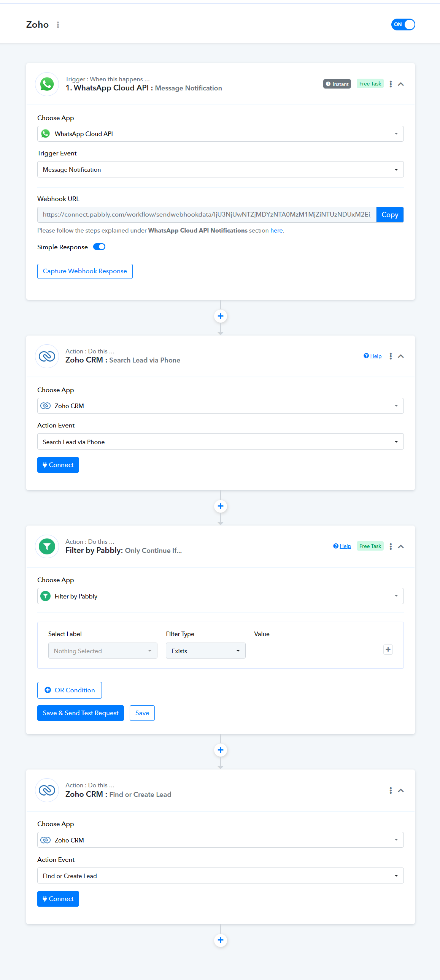This screenshot has height=980, width=440.
Task: Collapse the Search Lead via Phone step
Action: point(401,356)
